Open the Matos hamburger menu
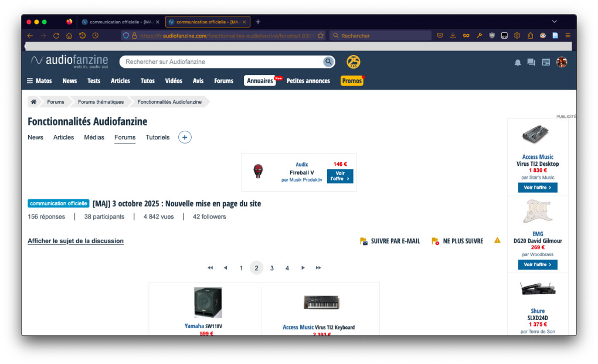The image size is (598, 364). tap(39, 81)
